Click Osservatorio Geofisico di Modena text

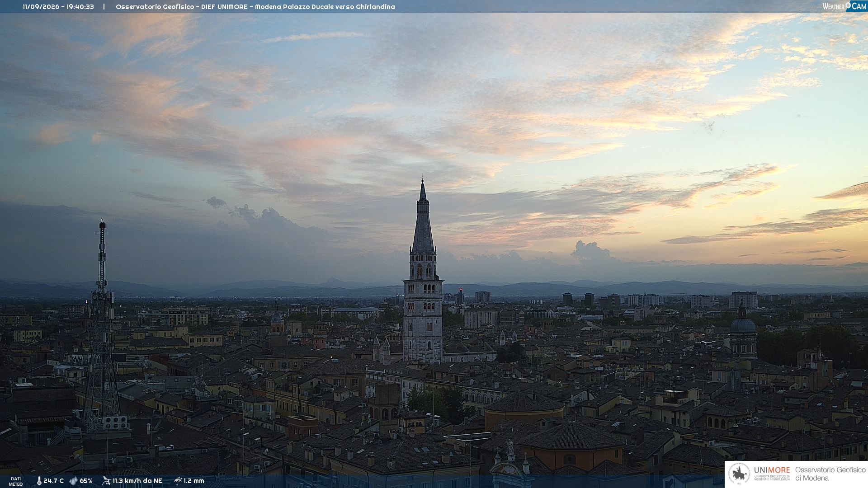click(830, 474)
